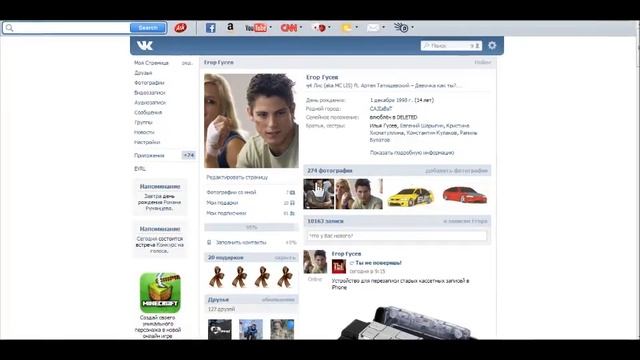Click the +74 applications counter badge
This screenshot has width=640, height=360.
tap(189, 155)
